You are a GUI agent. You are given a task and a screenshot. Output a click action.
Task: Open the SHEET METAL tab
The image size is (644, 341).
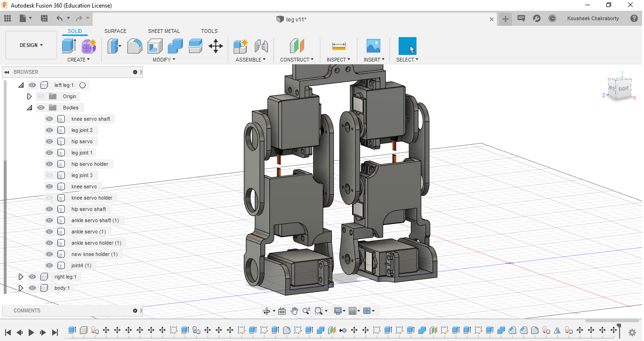click(x=164, y=31)
